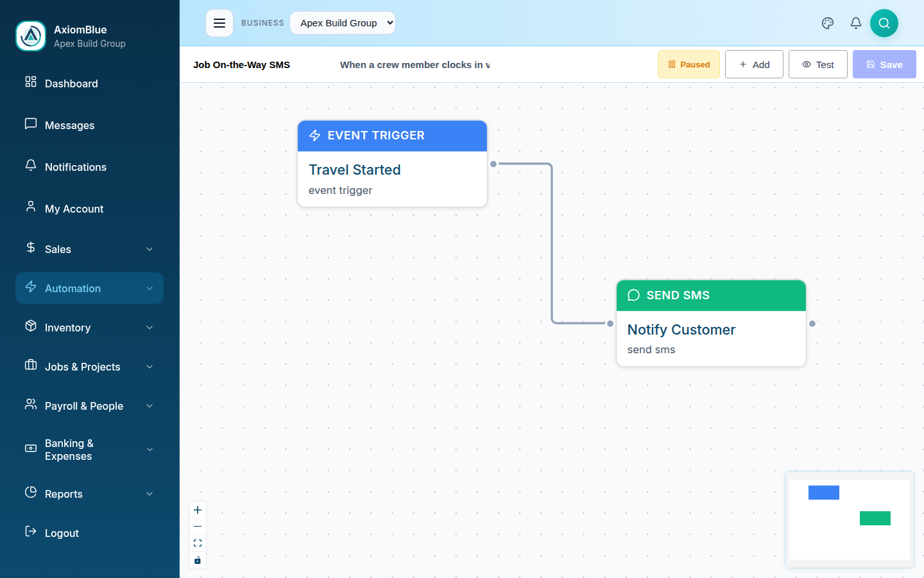Fit the workflow to view

[198, 543]
